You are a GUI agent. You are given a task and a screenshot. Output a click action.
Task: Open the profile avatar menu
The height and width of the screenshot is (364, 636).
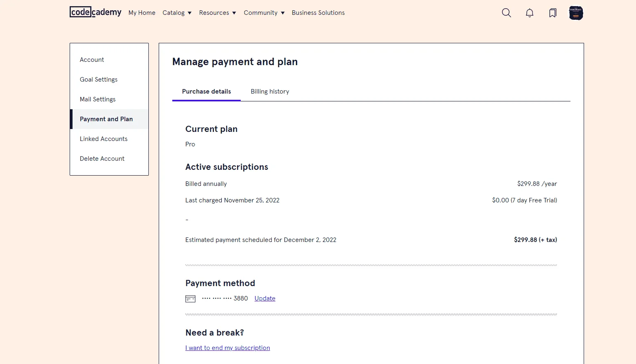(576, 13)
